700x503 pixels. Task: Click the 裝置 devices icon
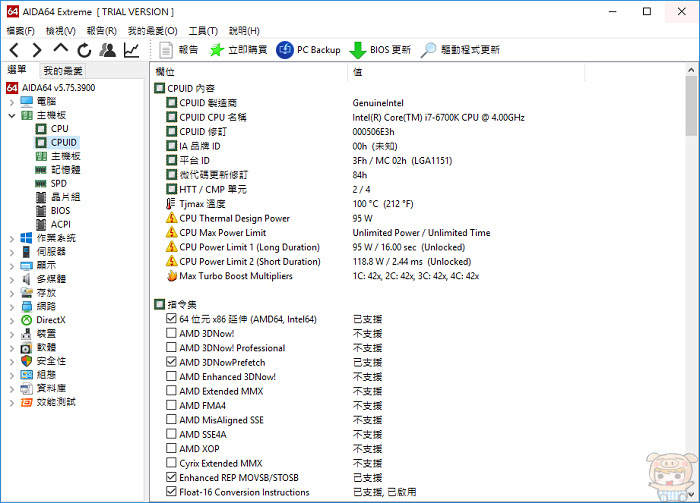27,334
